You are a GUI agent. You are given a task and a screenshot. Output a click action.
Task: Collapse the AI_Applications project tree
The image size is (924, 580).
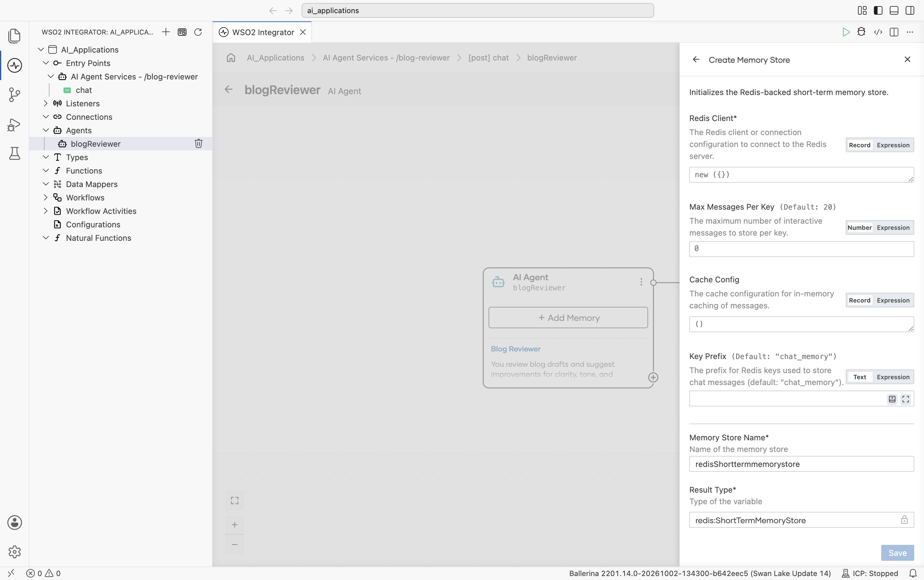coord(41,50)
